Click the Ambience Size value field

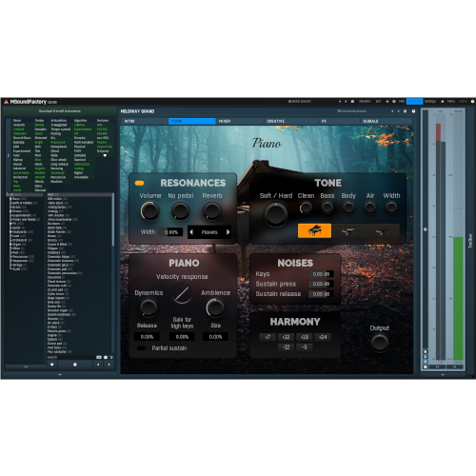(215, 337)
